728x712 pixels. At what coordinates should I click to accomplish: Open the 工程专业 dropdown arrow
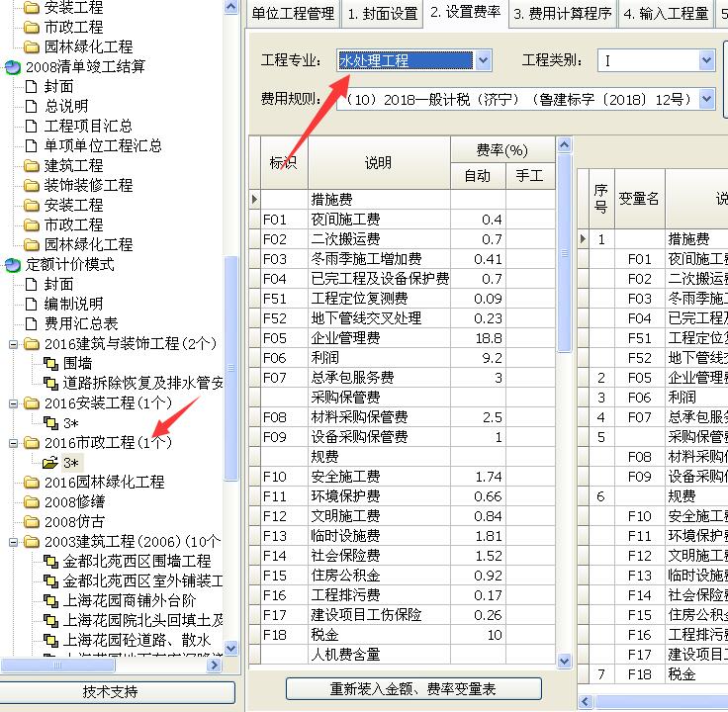point(484,60)
